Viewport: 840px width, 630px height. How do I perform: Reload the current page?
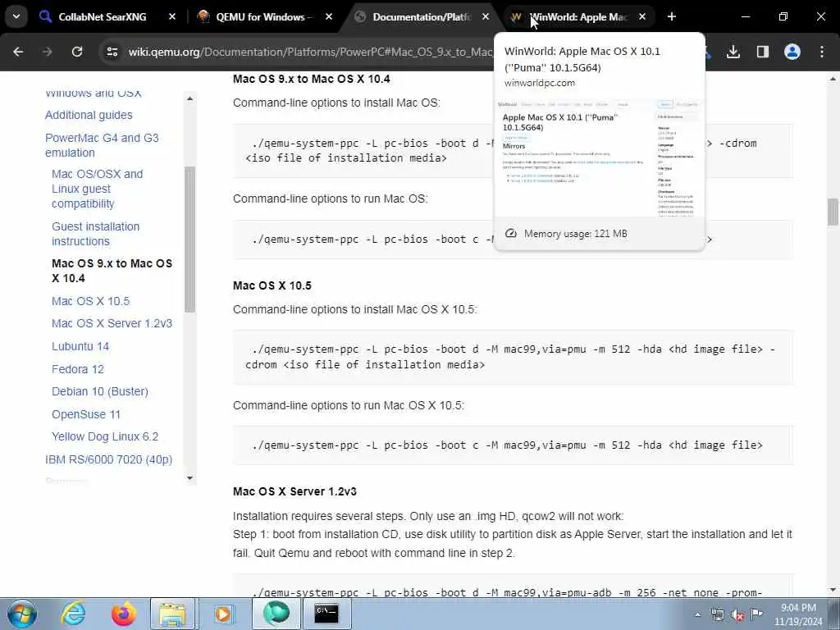tap(77, 52)
